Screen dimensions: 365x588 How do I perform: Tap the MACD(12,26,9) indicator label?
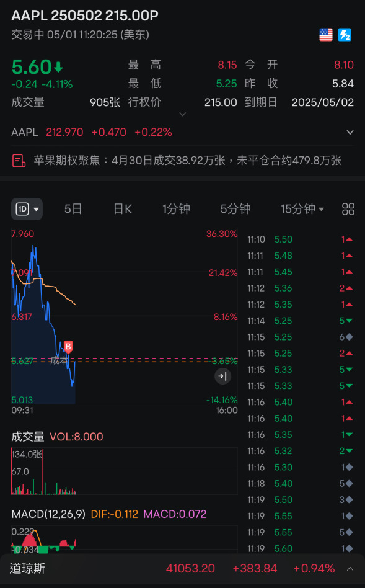coord(48,514)
